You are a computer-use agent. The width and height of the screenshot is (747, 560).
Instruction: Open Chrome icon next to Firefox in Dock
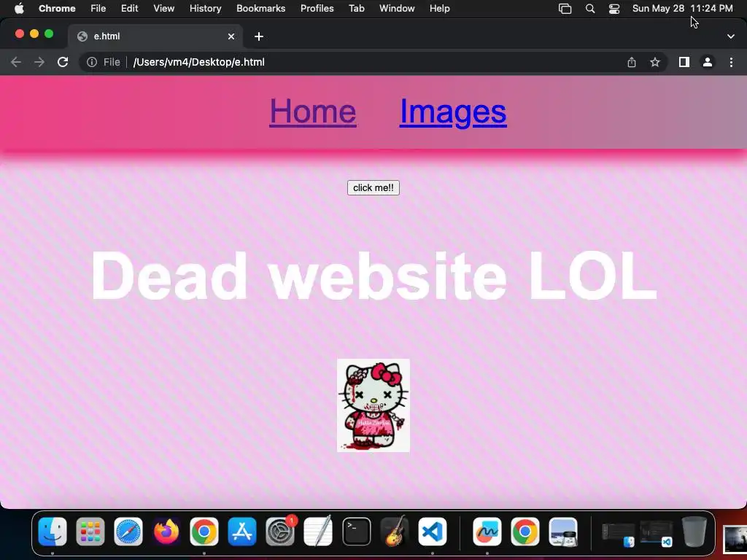coord(204,532)
